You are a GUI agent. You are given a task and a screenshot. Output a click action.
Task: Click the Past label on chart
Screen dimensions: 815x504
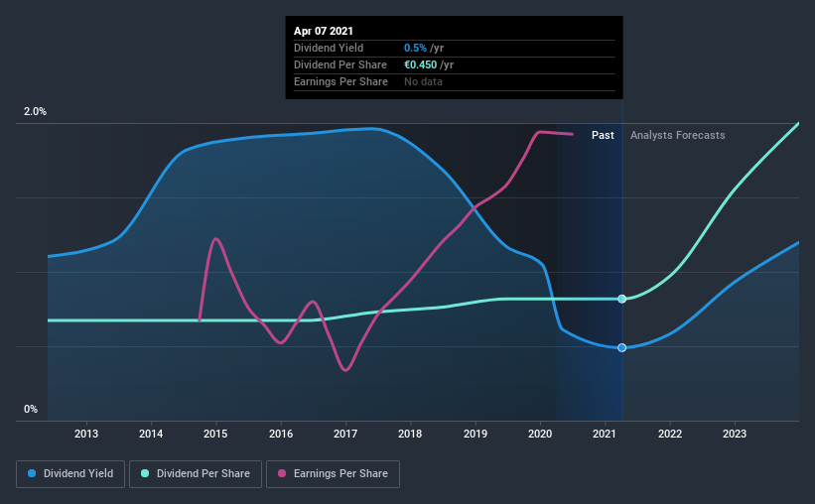[x=603, y=135]
